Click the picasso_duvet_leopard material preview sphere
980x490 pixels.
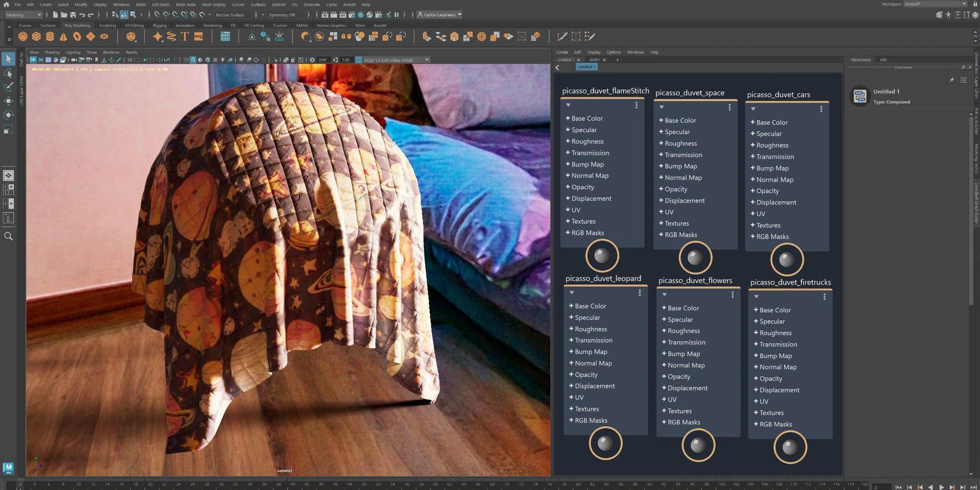tap(605, 443)
